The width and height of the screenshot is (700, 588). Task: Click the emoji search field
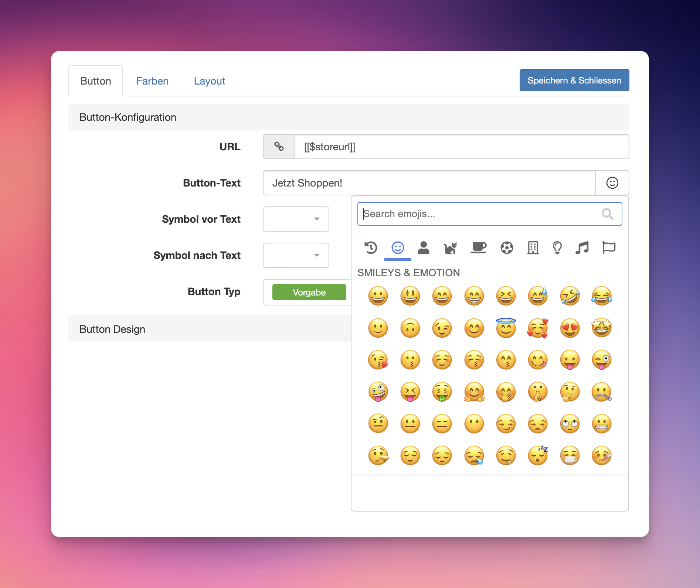click(x=480, y=214)
